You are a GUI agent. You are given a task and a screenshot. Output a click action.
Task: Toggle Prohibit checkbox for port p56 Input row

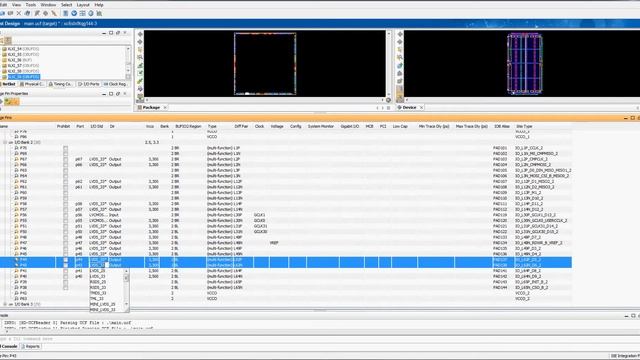click(65, 215)
